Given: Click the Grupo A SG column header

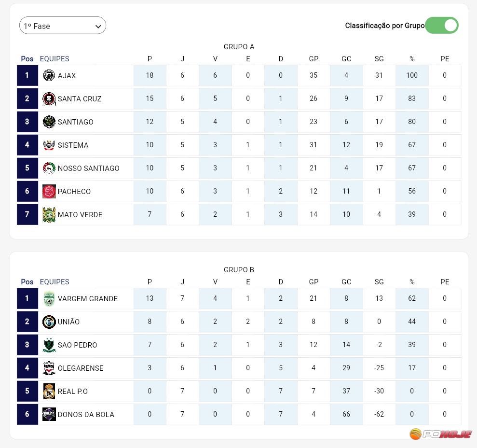Looking at the screenshot, I should pos(379,59).
